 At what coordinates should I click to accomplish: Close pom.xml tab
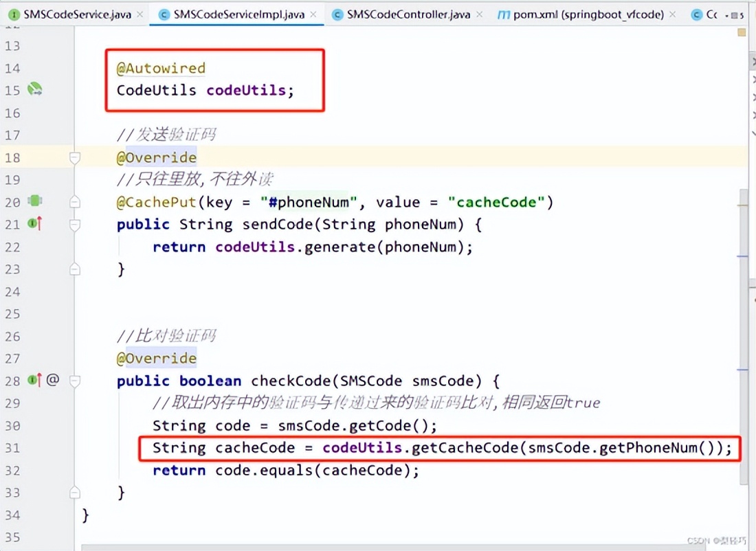pos(673,14)
